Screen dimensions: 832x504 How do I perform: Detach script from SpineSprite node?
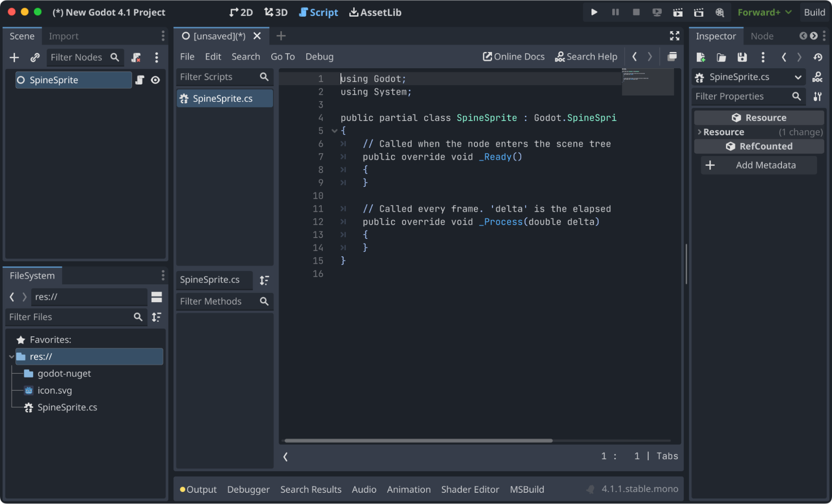pyautogui.click(x=136, y=57)
